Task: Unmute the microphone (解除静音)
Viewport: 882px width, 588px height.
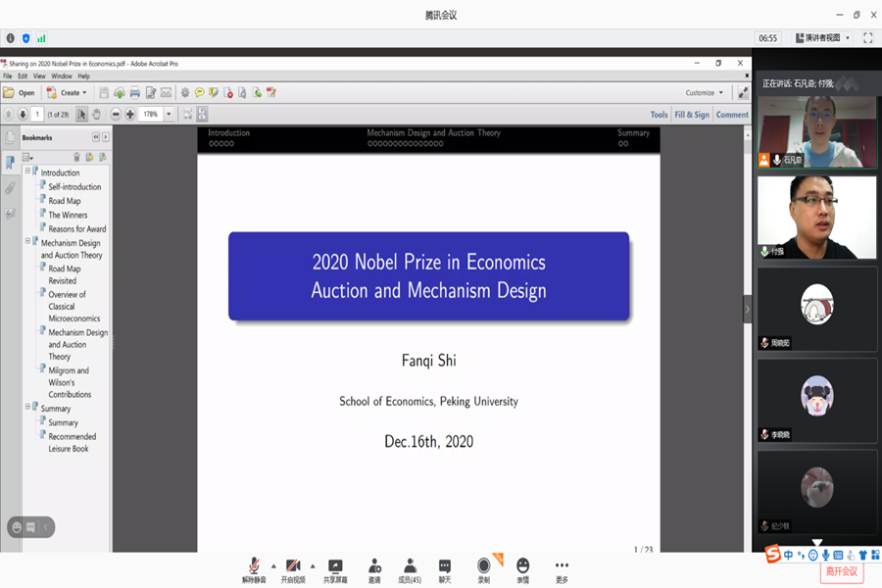Action: (254, 569)
